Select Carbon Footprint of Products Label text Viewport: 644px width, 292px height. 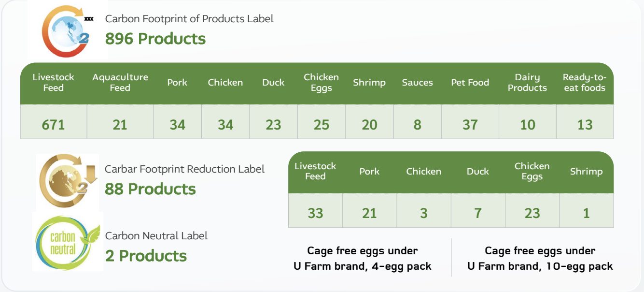click(189, 19)
